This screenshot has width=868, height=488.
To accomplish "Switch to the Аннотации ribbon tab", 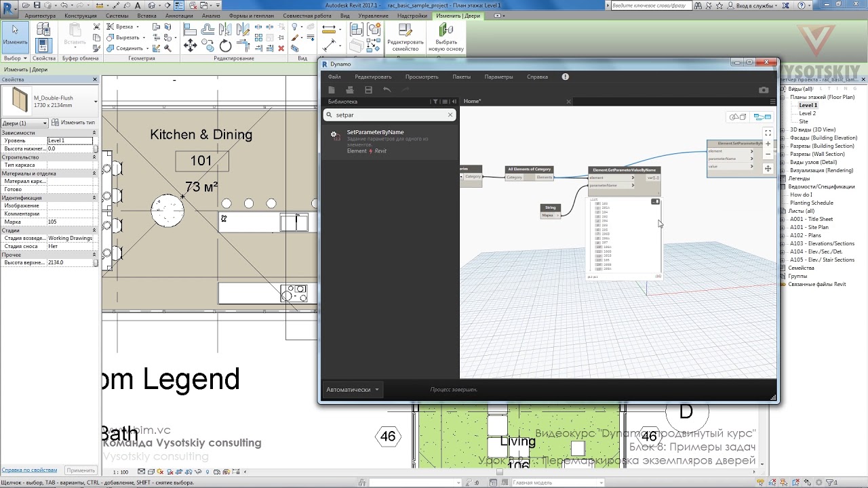I will [179, 16].
